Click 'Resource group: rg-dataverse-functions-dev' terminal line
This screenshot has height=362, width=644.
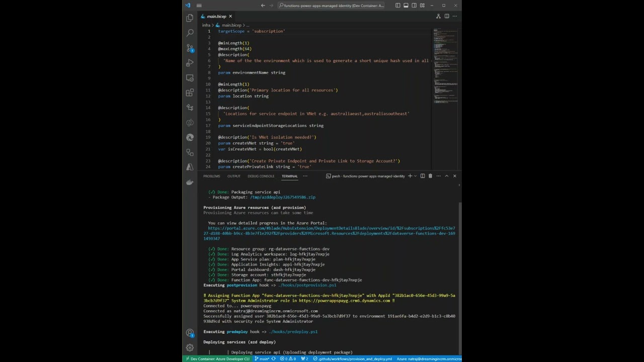(x=269, y=249)
